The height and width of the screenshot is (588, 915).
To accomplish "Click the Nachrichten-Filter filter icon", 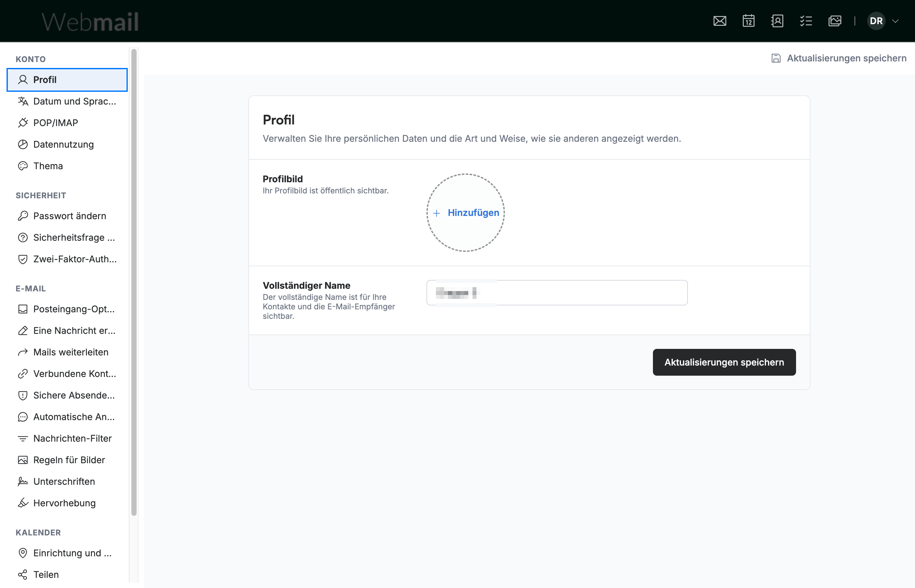I will point(23,438).
